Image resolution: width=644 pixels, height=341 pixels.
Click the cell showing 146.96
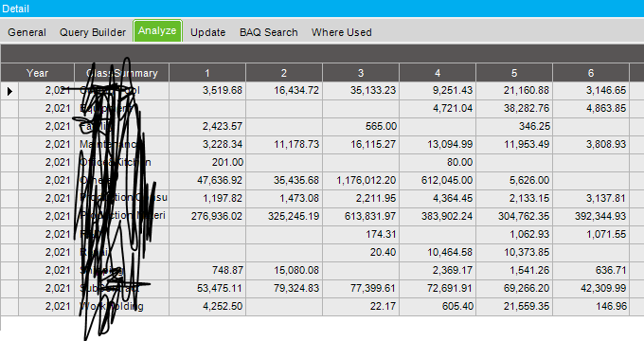click(x=591, y=307)
